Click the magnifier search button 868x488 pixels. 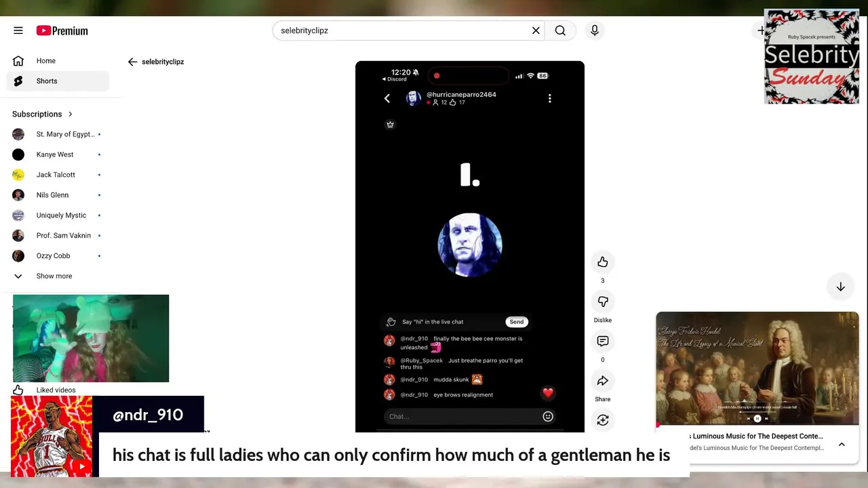pos(560,30)
